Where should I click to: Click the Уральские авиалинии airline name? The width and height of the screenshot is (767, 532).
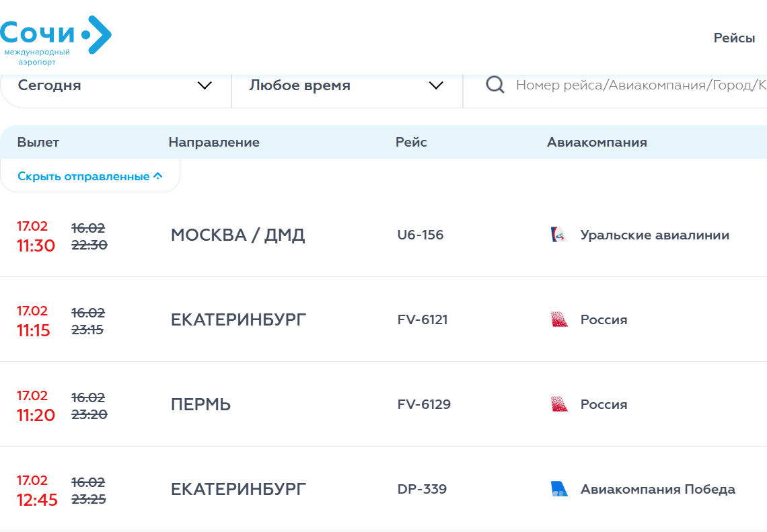tap(655, 235)
